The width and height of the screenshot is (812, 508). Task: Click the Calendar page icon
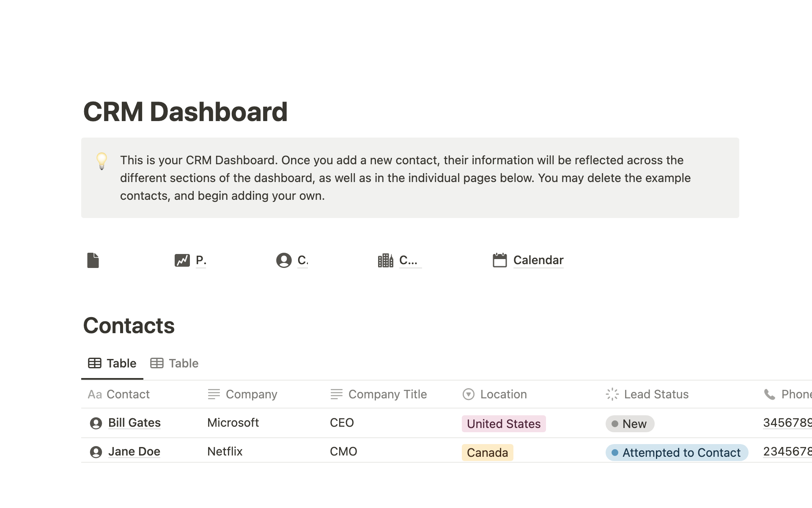pos(499,260)
